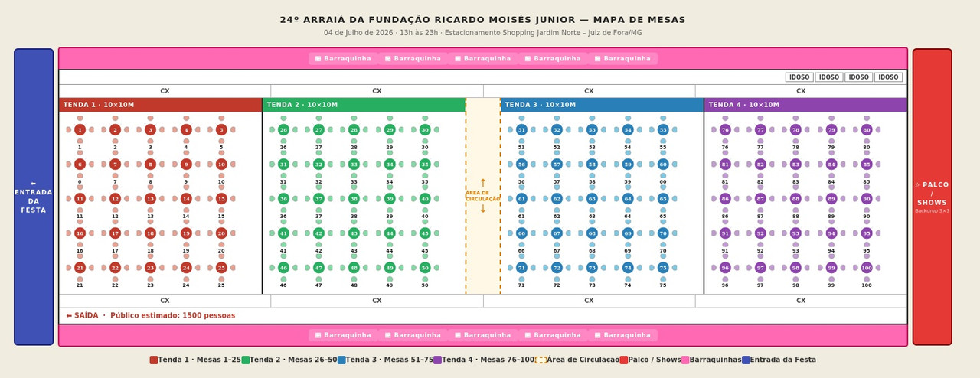Pick table 5 in the red tent
This screenshot has height=378, width=980.
point(221,130)
